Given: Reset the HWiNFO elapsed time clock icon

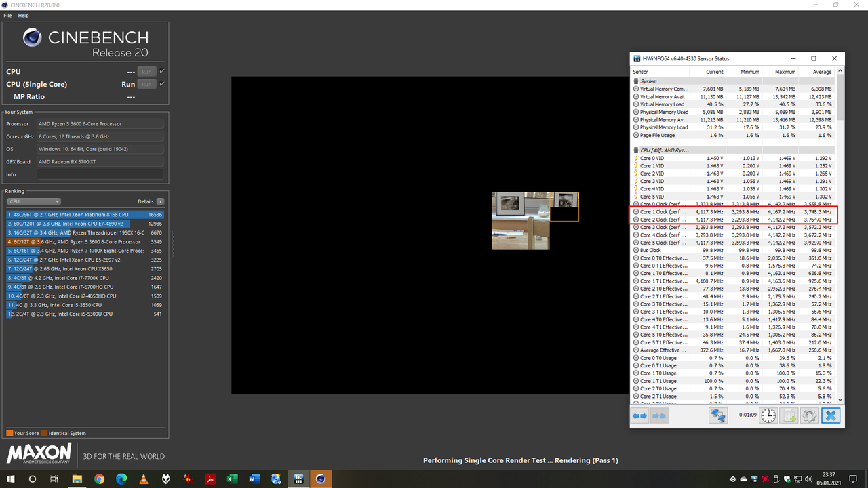Looking at the screenshot, I should 768,415.
